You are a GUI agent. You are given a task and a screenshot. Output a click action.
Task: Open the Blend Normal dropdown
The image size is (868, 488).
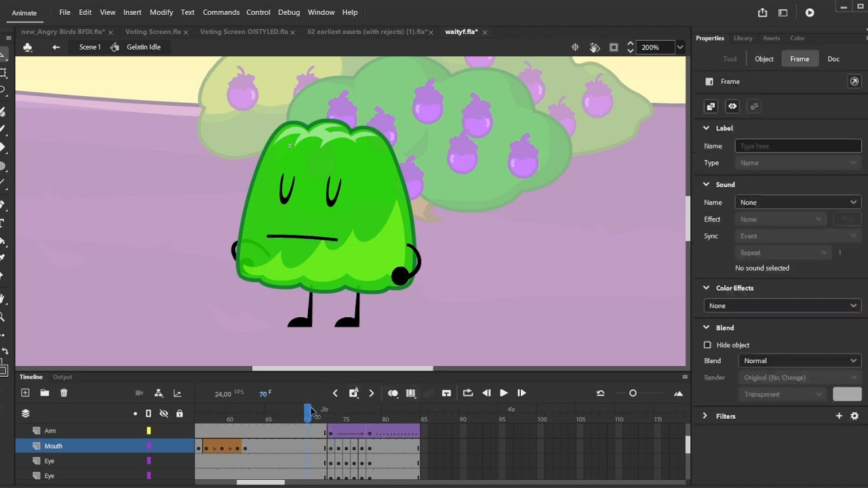point(800,361)
